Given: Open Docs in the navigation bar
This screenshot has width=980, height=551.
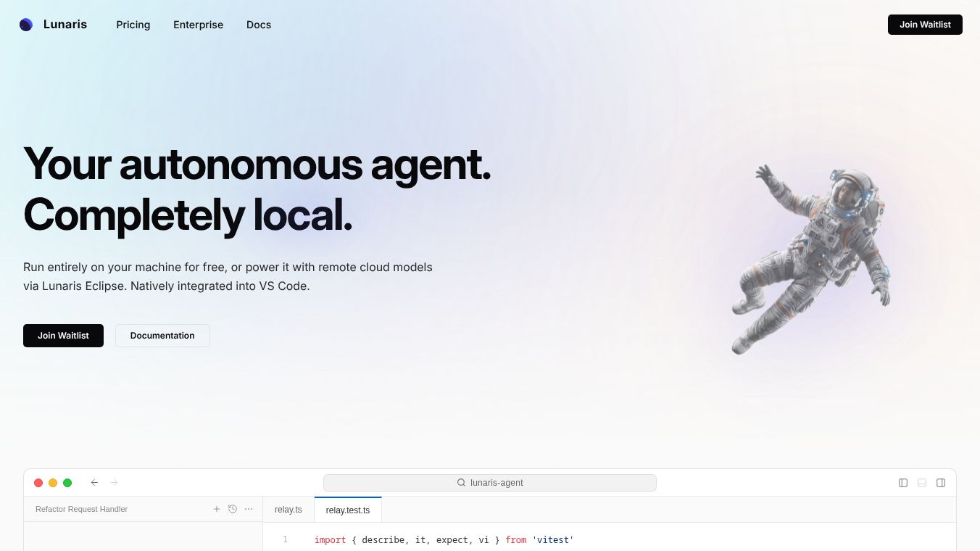Looking at the screenshot, I should (259, 25).
